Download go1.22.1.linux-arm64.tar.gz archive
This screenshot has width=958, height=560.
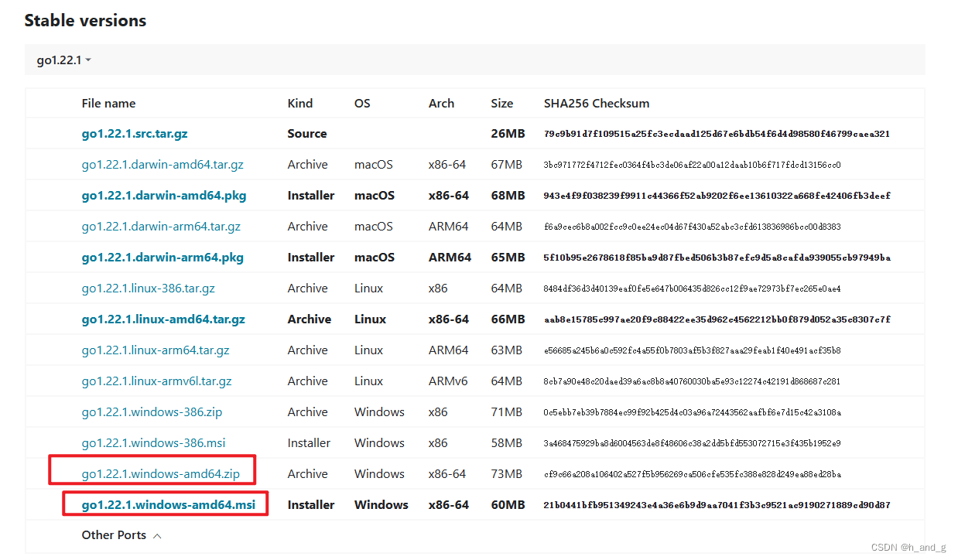click(156, 350)
